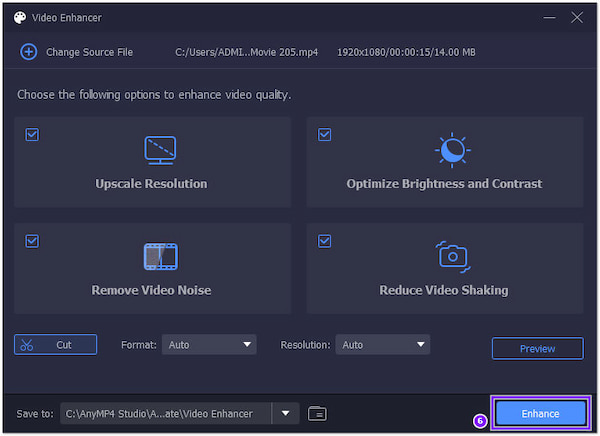Minimize the Video Enhancer window
The width and height of the screenshot is (600, 436).
point(549,18)
